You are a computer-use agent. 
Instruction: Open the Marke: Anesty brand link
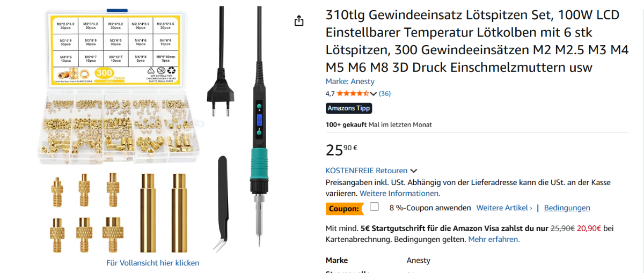tap(350, 82)
